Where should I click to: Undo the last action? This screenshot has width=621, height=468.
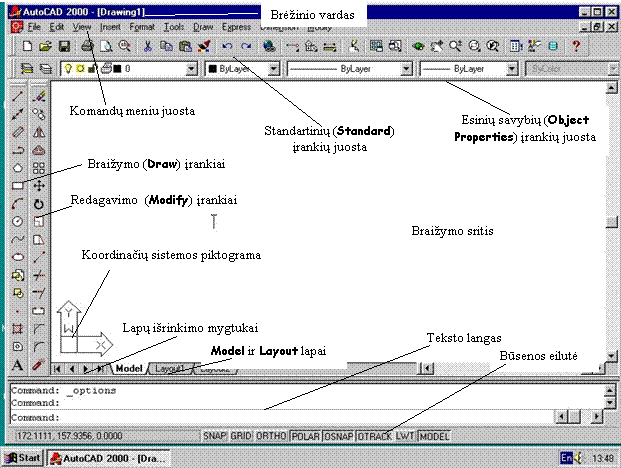(x=227, y=47)
